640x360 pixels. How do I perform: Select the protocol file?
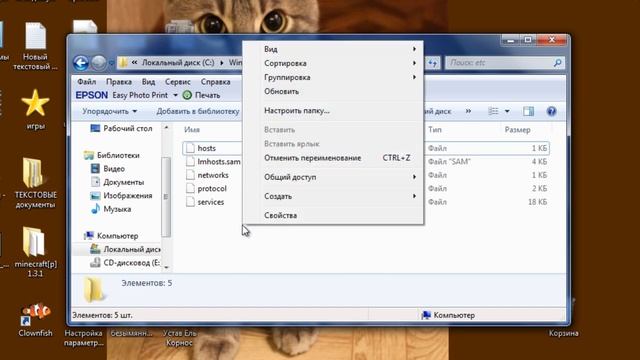click(x=212, y=189)
